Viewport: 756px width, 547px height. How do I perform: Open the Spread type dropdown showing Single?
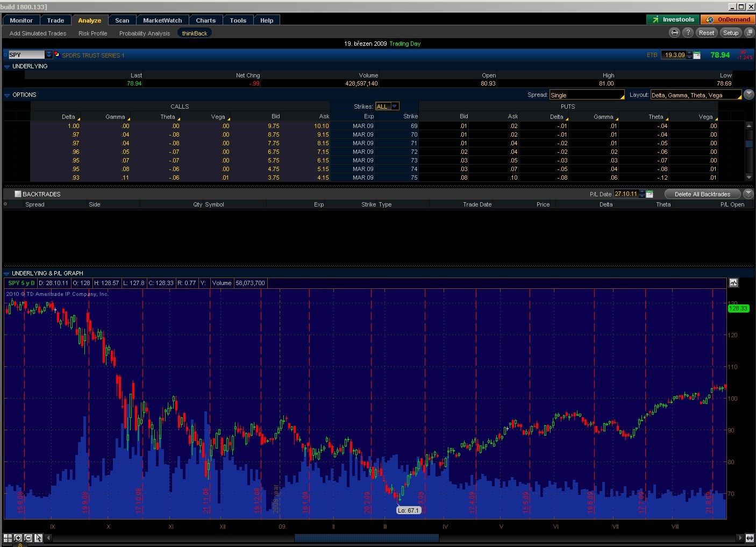587,95
